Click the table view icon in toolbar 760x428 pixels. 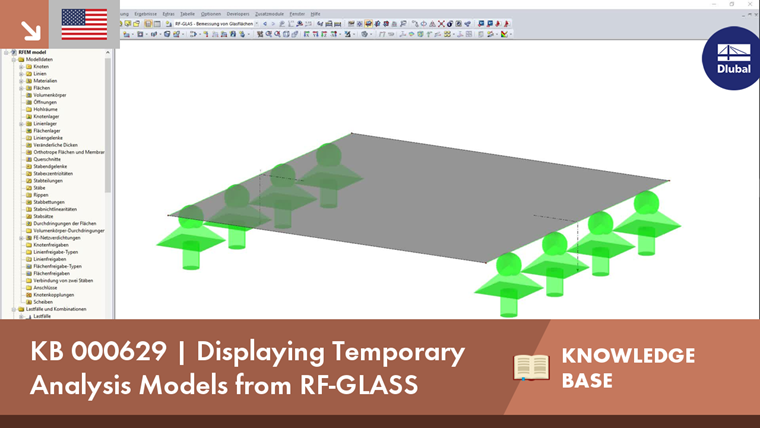[157, 24]
